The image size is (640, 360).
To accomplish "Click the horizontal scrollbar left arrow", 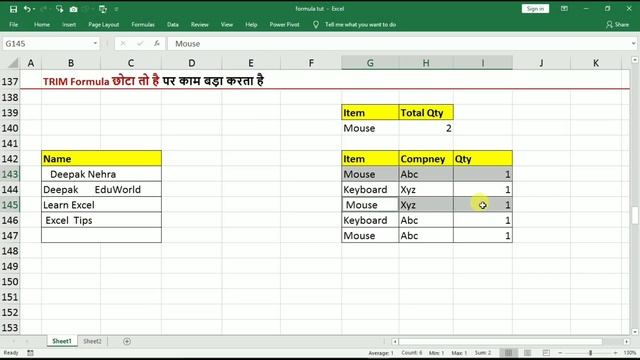I will point(395,341).
